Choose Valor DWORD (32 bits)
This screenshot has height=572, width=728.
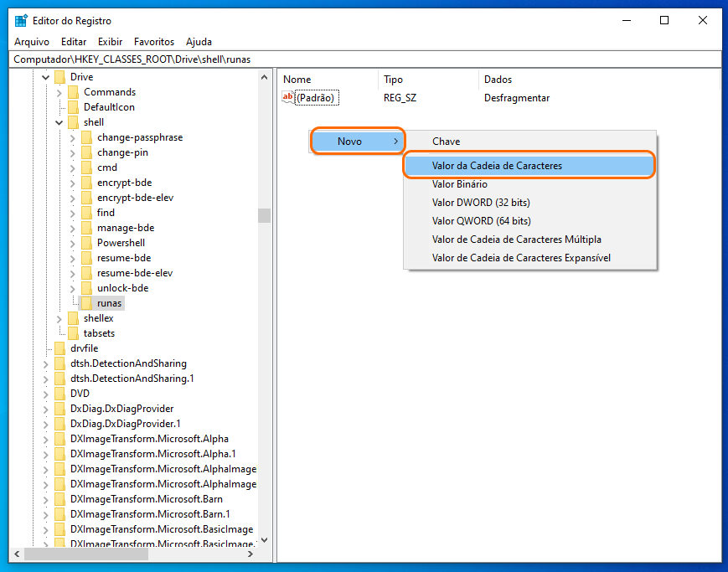(x=529, y=203)
